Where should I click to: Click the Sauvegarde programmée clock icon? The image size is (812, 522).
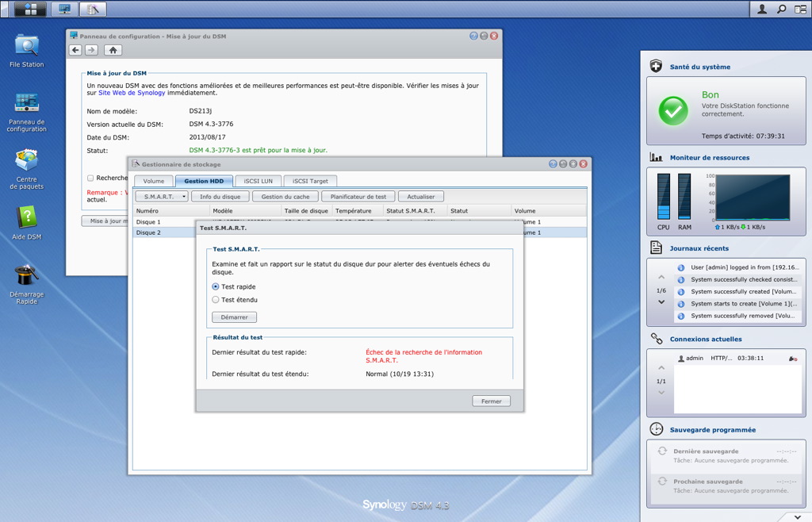[656, 429]
